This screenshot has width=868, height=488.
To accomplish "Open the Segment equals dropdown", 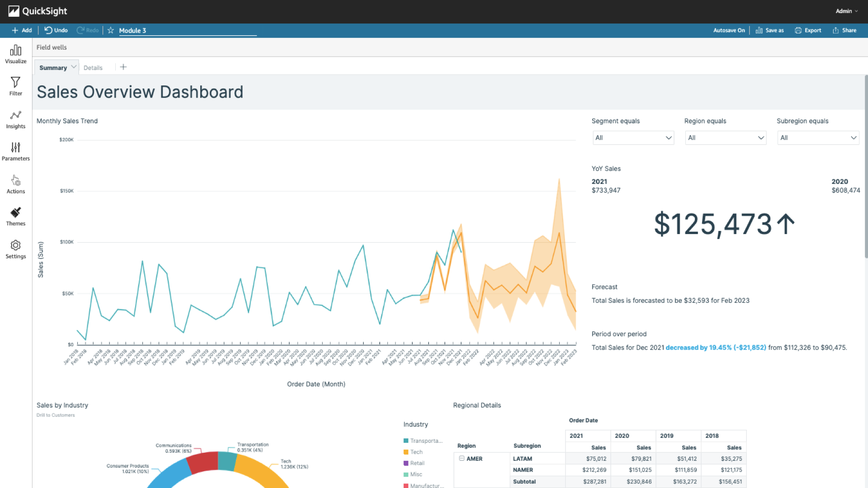I will pos(633,138).
